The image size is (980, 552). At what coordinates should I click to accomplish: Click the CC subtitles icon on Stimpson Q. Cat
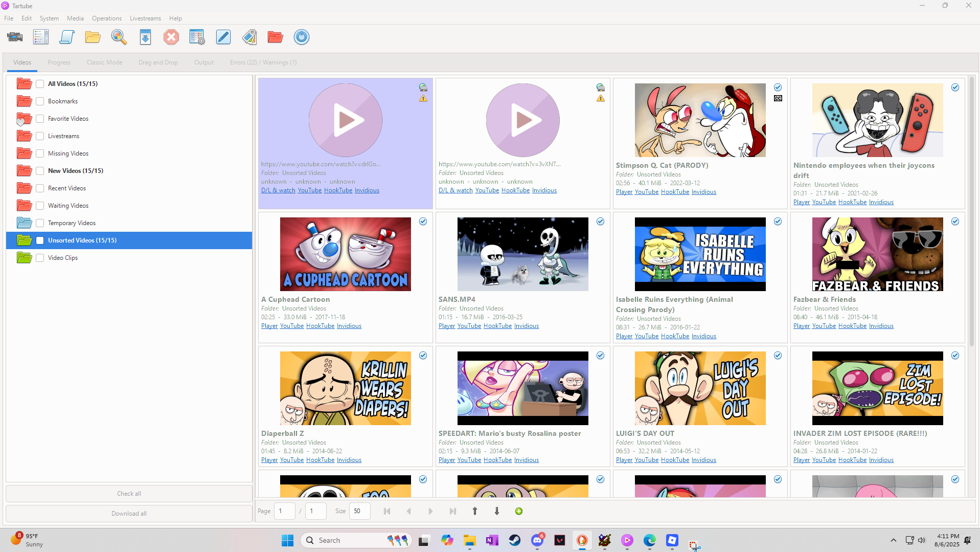pos(778,98)
